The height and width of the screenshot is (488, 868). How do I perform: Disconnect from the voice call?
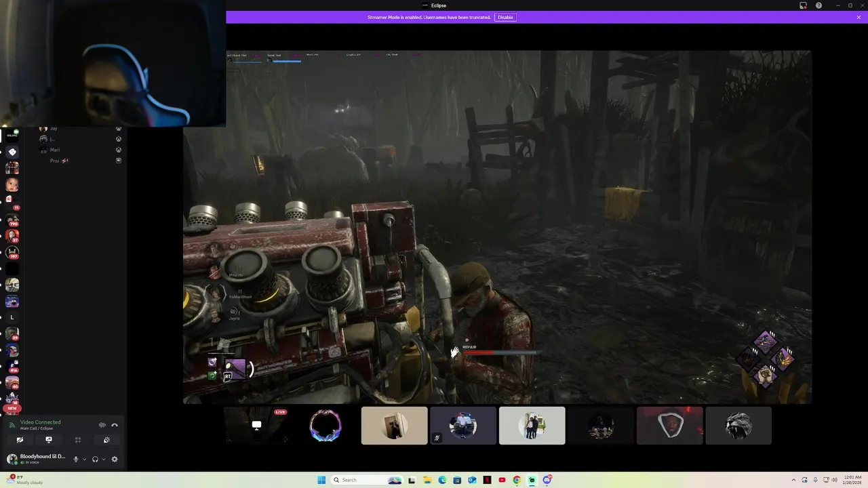tap(115, 425)
